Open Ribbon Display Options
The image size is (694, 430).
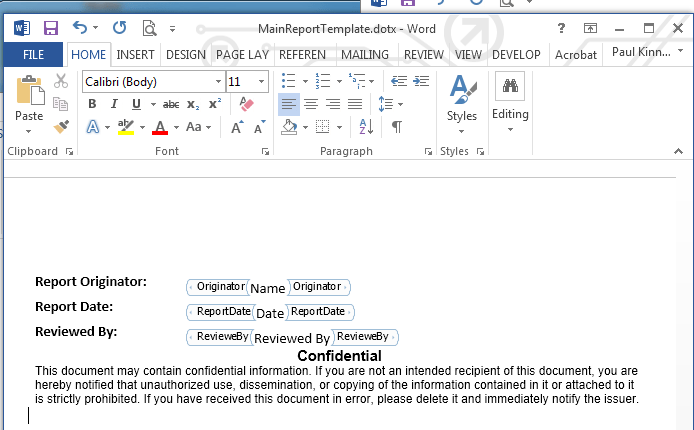[590, 28]
